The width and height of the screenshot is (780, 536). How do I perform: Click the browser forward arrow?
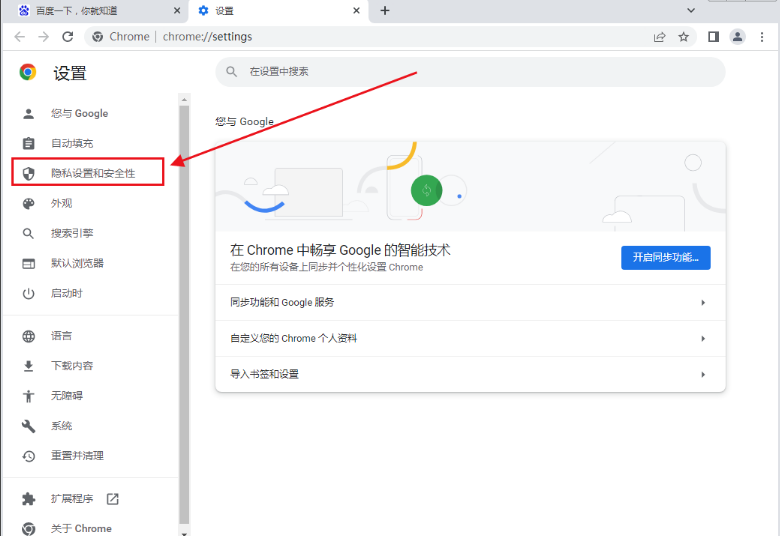point(44,37)
